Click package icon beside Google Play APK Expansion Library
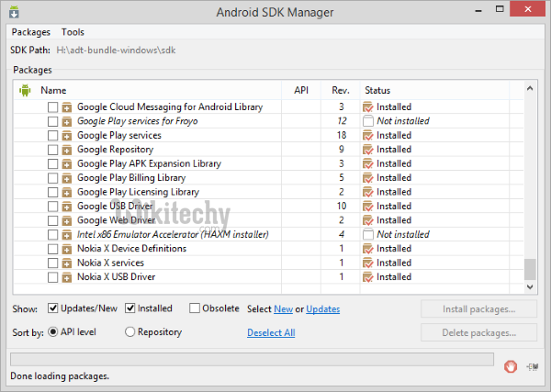 [67, 164]
